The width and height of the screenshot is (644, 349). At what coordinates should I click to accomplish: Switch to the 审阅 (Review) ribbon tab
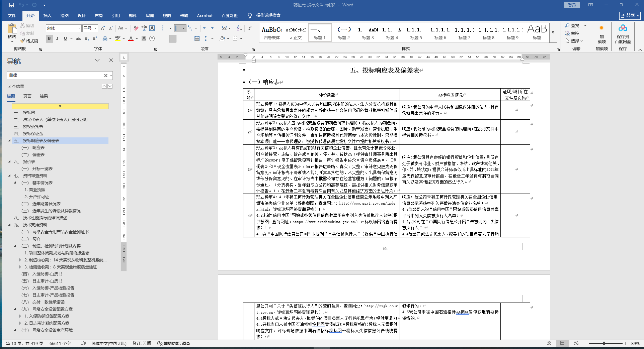tap(150, 15)
